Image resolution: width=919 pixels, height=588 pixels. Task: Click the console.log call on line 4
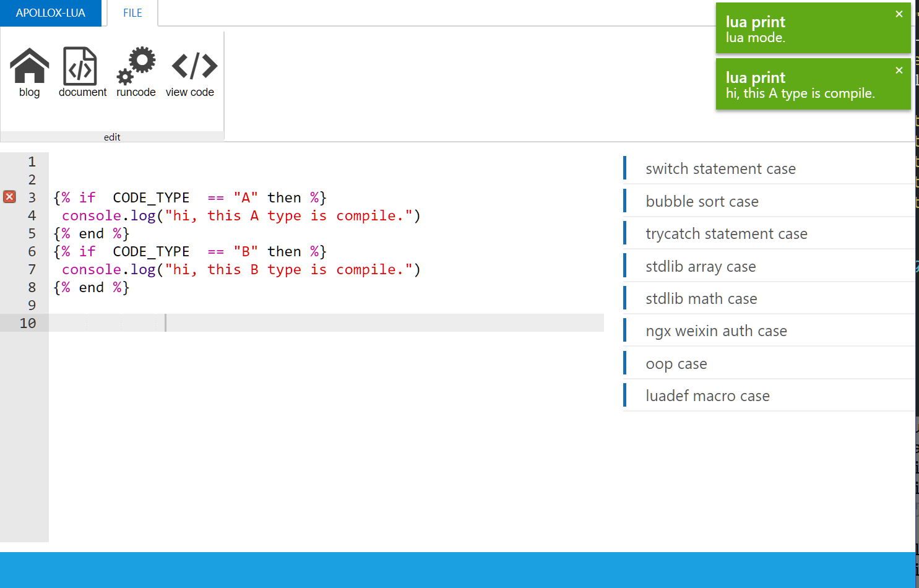click(x=241, y=215)
